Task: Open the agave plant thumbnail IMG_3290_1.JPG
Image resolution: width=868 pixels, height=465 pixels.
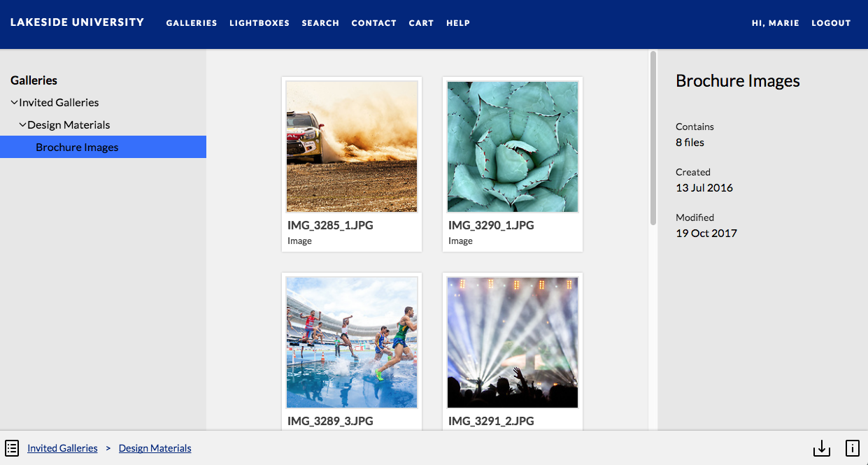Action: pos(513,147)
